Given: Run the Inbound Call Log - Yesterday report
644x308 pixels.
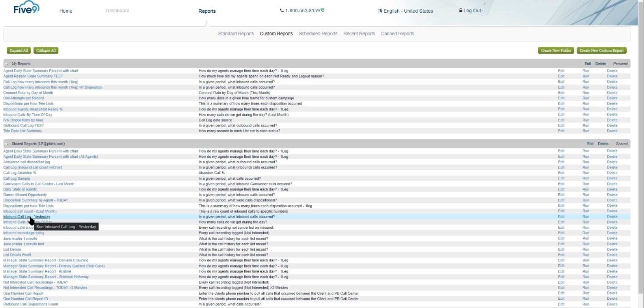Looking at the screenshot, I should point(586,217).
